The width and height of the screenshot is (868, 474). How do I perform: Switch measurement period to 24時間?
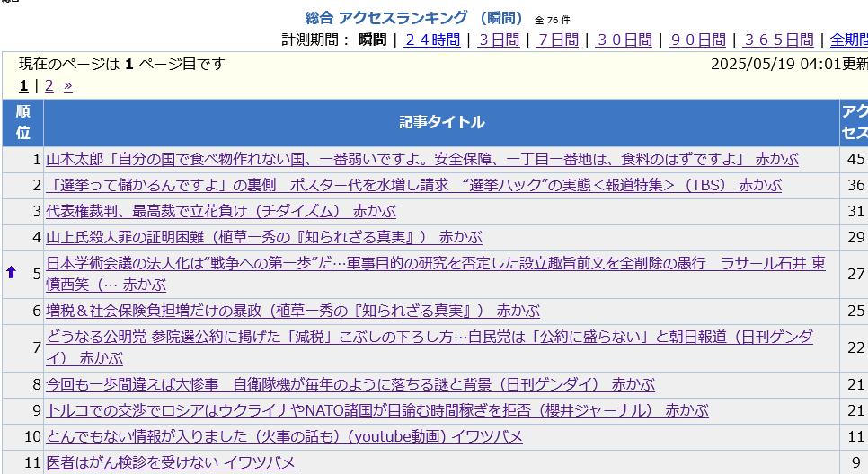click(x=432, y=39)
